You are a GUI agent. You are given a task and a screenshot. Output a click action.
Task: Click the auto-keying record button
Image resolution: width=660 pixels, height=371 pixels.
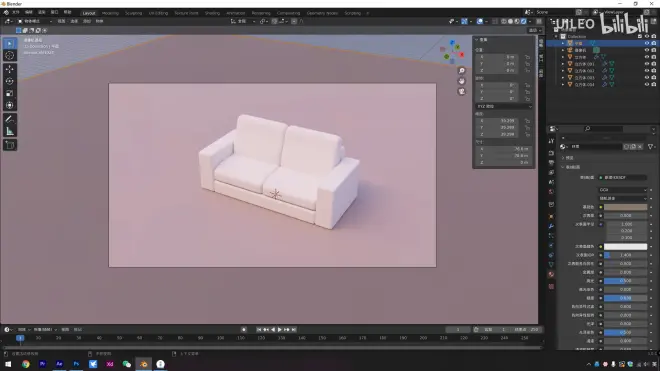(244, 330)
